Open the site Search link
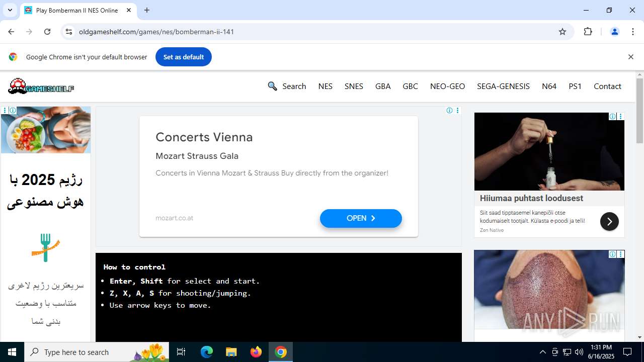This screenshot has width=644, height=362. [x=287, y=86]
